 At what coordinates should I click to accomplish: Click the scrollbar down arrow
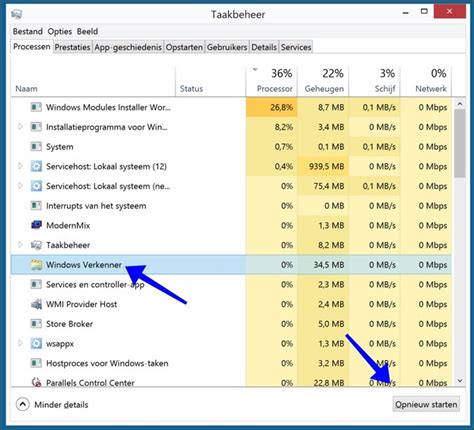460,381
